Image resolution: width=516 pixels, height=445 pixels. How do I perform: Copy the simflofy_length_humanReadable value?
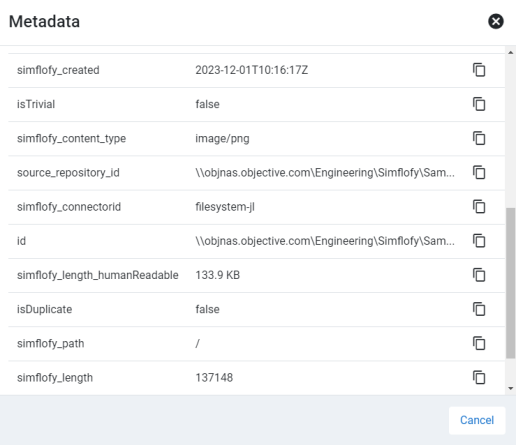pyautogui.click(x=479, y=275)
